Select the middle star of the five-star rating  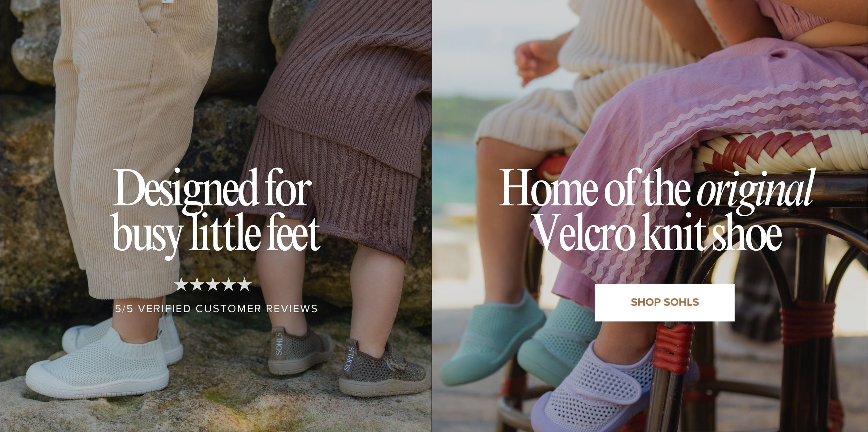coord(213,284)
